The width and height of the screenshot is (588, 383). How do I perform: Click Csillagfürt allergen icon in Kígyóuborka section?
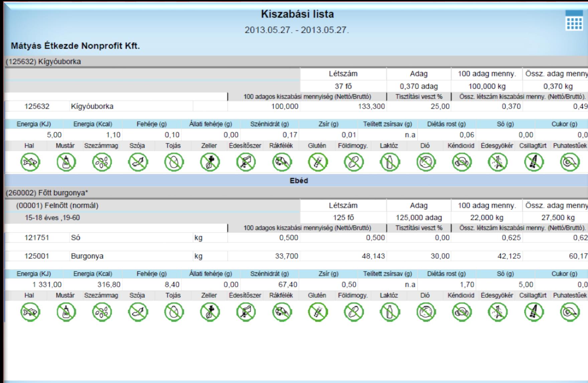point(534,163)
